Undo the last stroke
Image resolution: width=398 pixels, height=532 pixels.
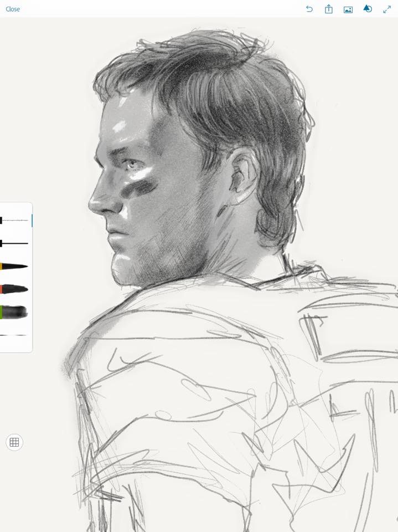(x=309, y=9)
